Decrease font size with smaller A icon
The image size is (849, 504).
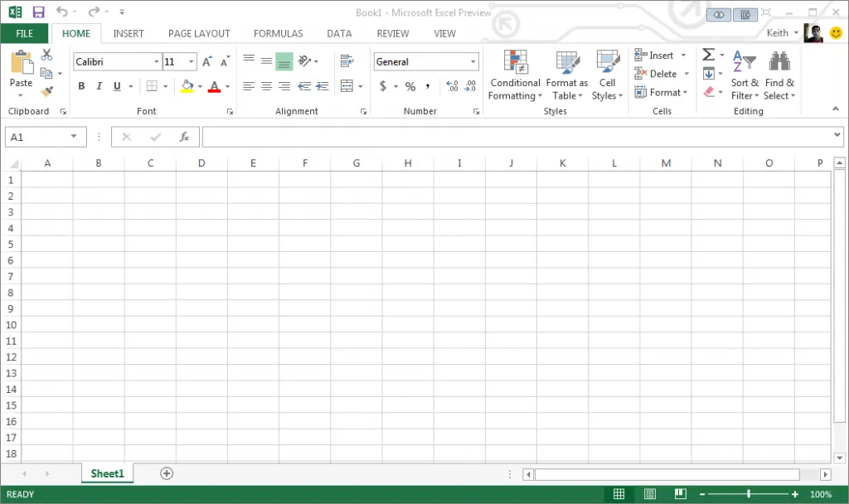(x=226, y=61)
